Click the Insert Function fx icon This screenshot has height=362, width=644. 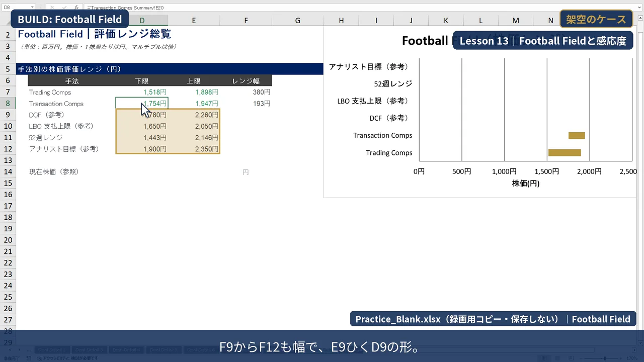(76, 8)
